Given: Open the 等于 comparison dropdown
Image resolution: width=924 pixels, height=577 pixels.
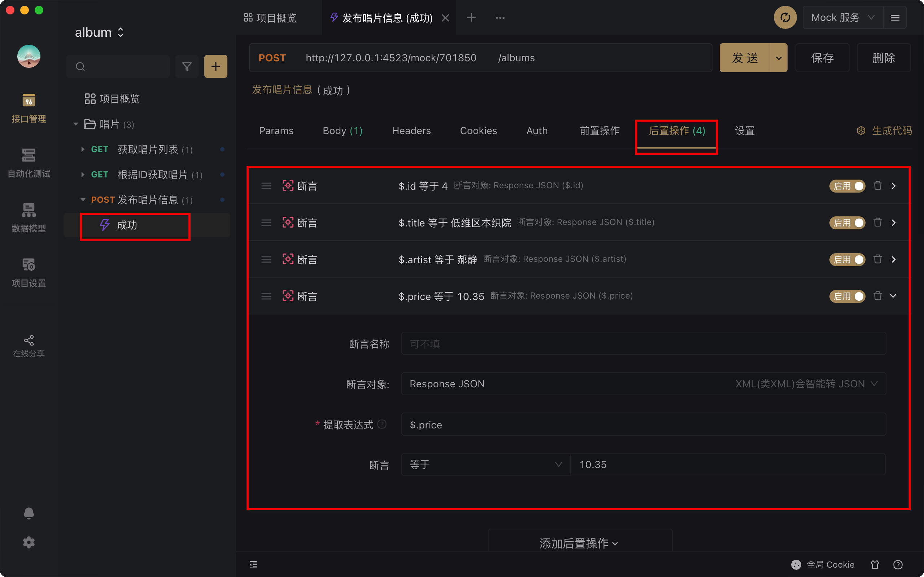Looking at the screenshot, I should pyautogui.click(x=485, y=464).
